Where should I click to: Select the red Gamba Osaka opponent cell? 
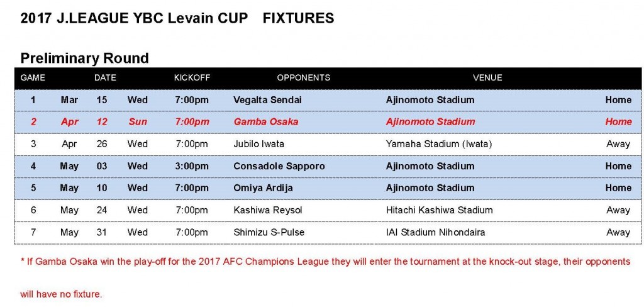[265, 122]
